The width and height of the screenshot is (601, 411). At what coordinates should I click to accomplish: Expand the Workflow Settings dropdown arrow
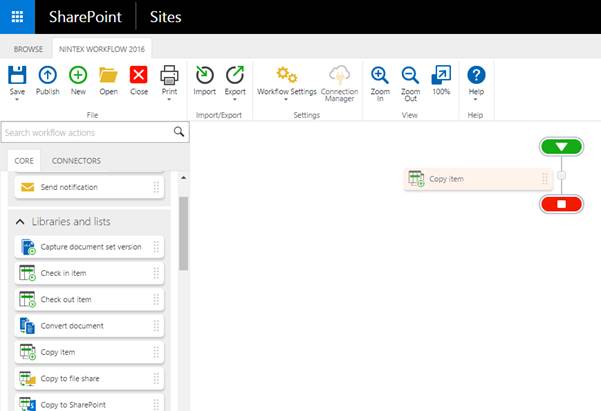tap(286, 100)
